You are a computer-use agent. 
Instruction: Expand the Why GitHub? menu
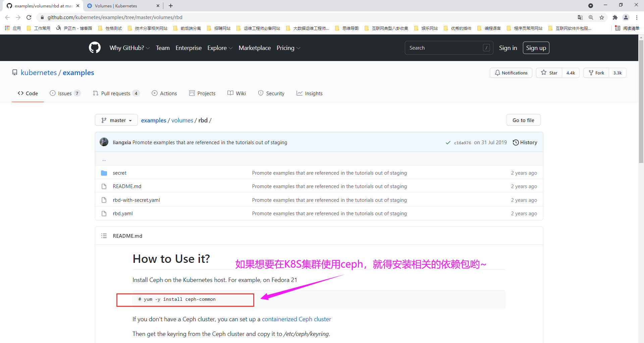(x=129, y=48)
